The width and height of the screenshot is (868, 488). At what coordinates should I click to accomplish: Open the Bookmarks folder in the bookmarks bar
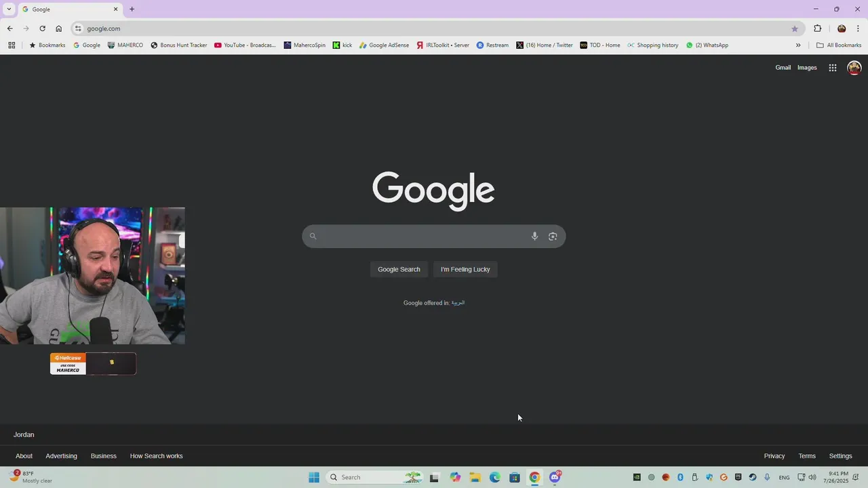[x=47, y=45]
